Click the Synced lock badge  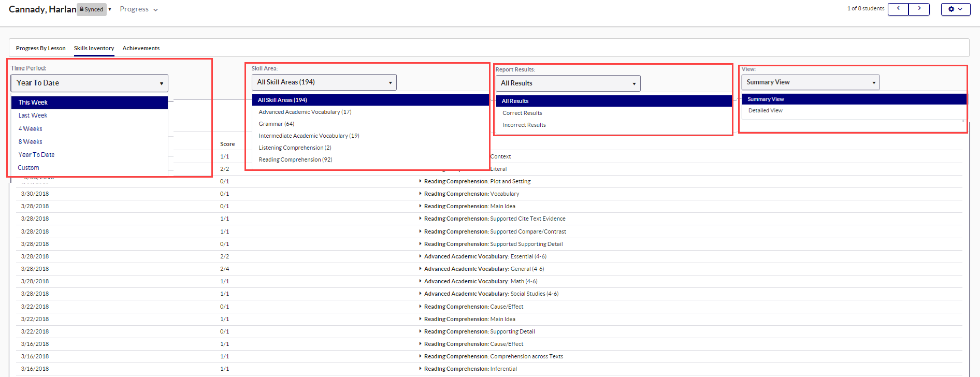[92, 9]
